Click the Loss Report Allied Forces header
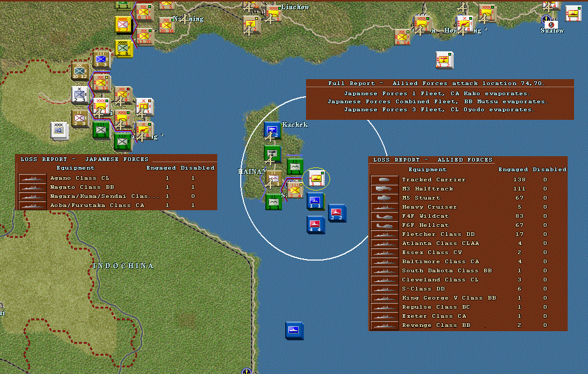588x374 pixels. pyautogui.click(x=433, y=160)
